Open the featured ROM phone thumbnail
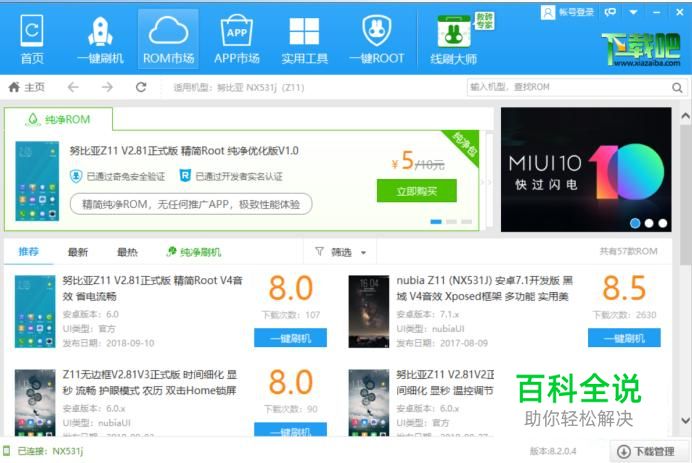The image size is (692, 463). pyautogui.click(x=37, y=181)
